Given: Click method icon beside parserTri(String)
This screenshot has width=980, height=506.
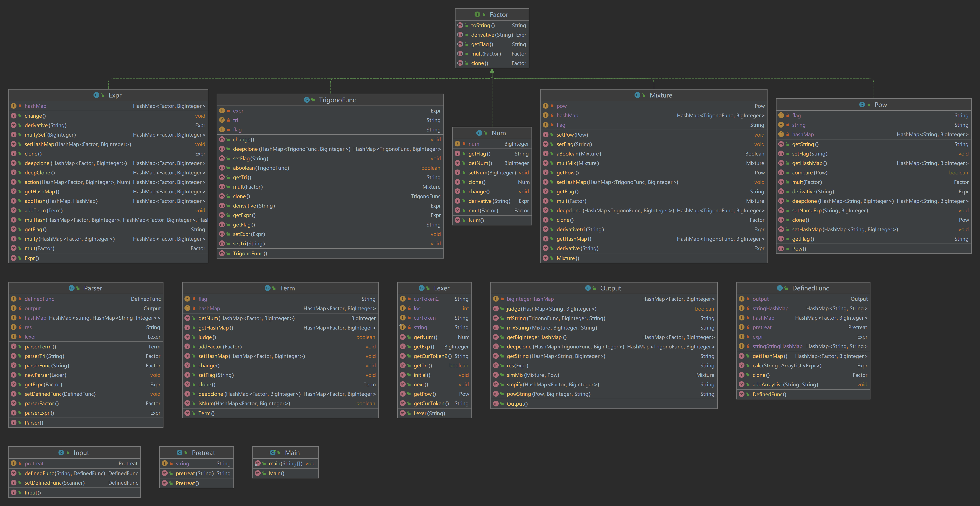Looking at the screenshot, I should click(x=14, y=356).
